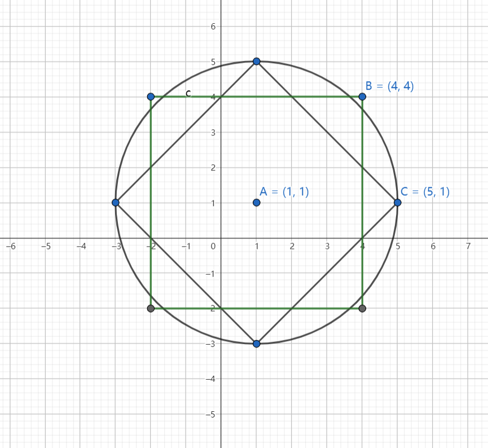Click the x-axis tick label "−4"
The image size is (488, 448).
coord(81,246)
